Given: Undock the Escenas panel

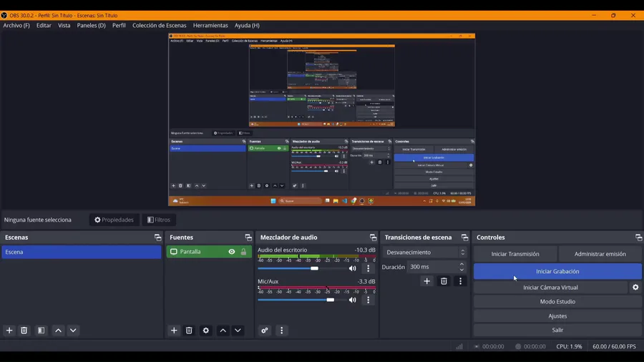Looking at the screenshot, I should pos(157,238).
